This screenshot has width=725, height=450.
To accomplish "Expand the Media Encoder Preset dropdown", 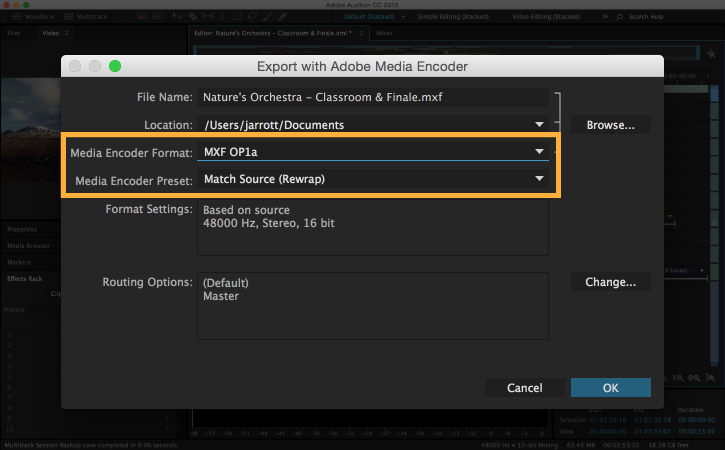I will [x=540, y=179].
